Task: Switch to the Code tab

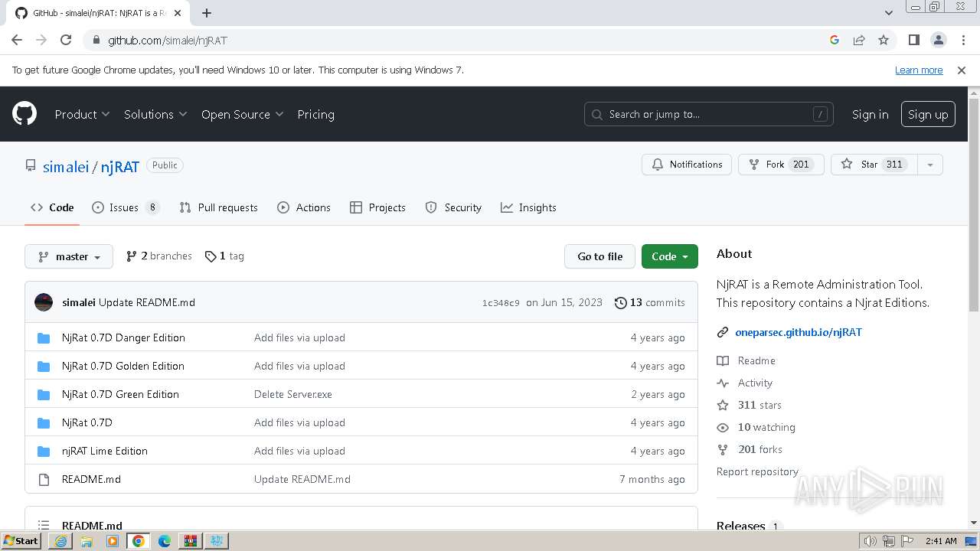Action: tap(52, 207)
